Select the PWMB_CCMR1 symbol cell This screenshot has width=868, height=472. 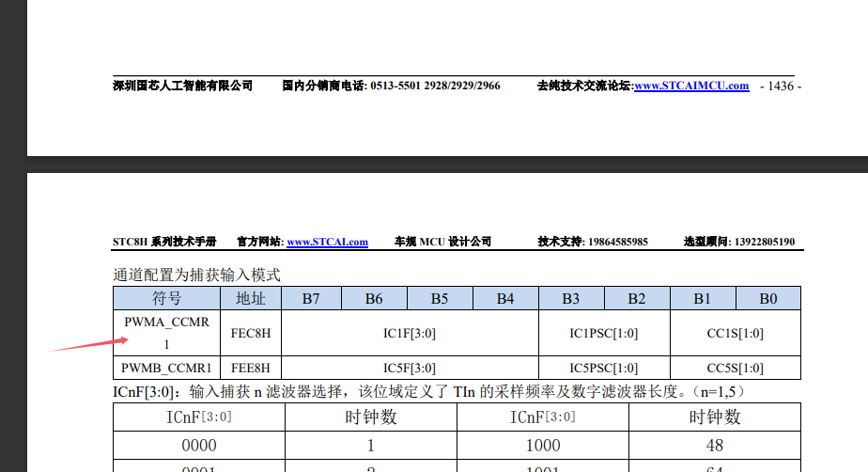tap(166, 368)
